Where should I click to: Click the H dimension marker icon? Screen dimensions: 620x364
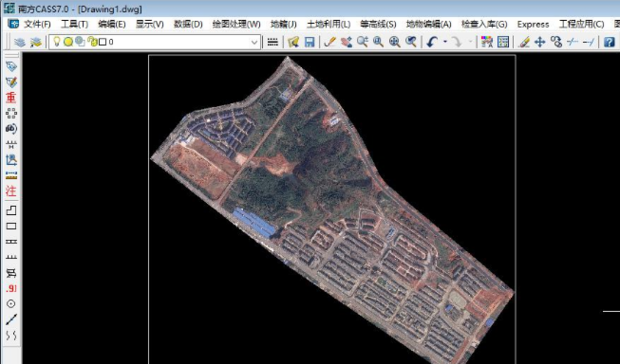pos(11,144)
